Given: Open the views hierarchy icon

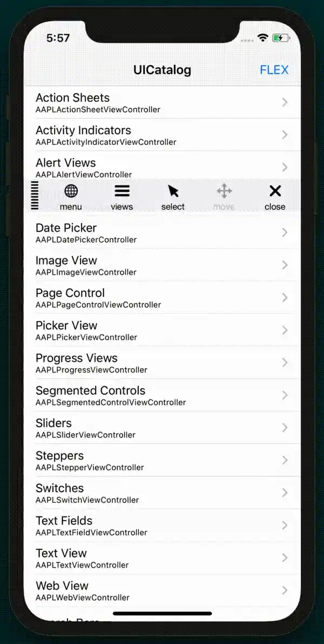Looking at the screenshot, I should (x=122, y=191).
